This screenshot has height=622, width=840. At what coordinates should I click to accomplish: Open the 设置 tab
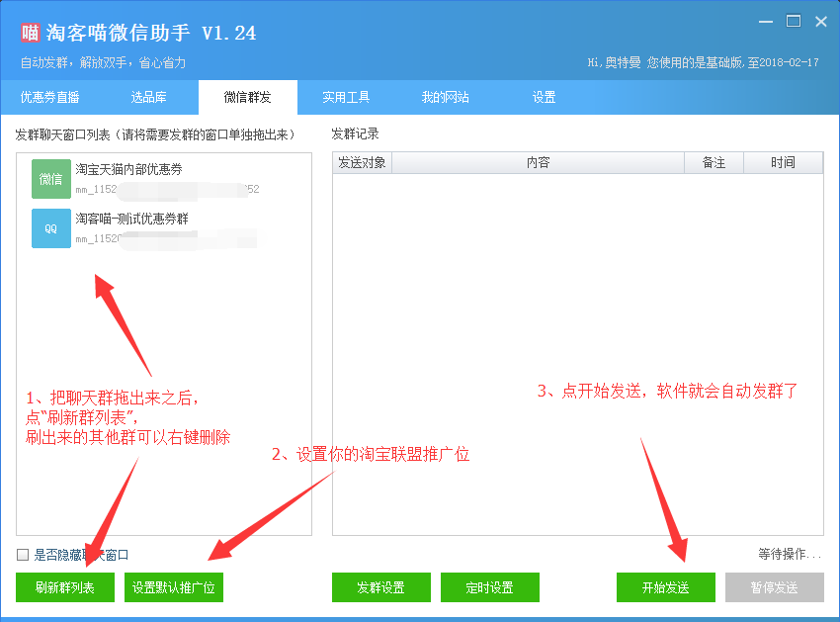544,97
